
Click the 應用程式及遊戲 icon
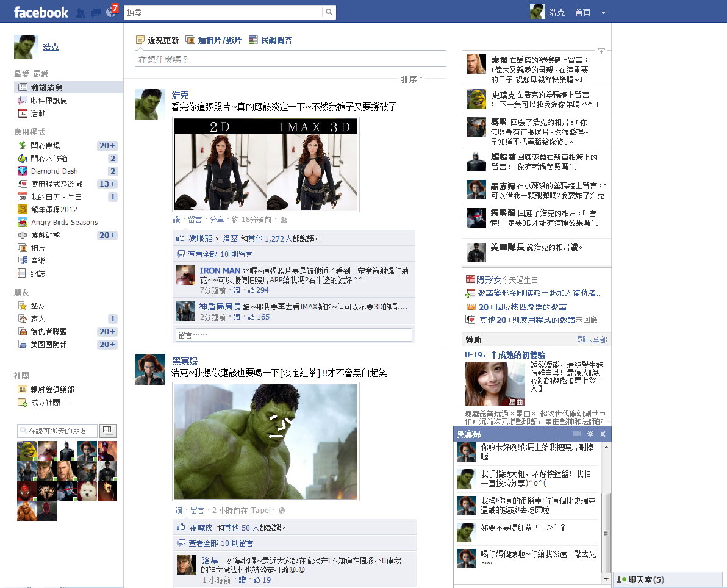(x=22, y=184)
